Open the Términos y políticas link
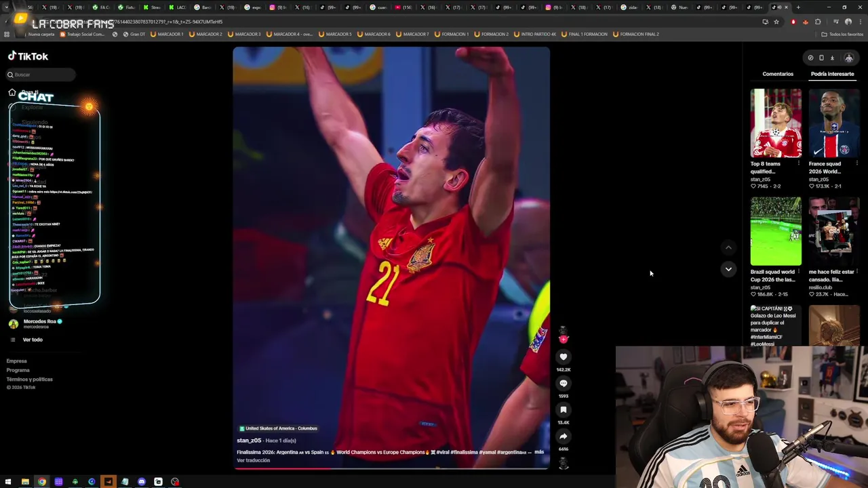868x488 pixels. click(x=29, y=380)
